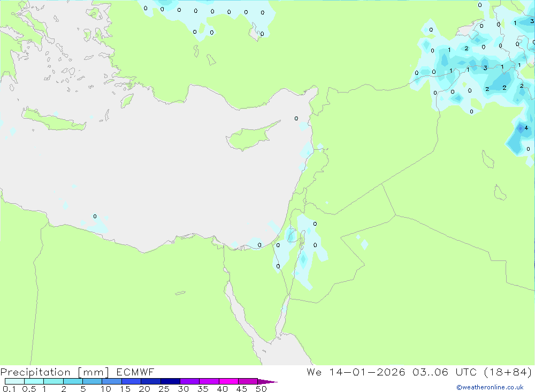Select the 45–50 mm legend swatch

(248, 381)
